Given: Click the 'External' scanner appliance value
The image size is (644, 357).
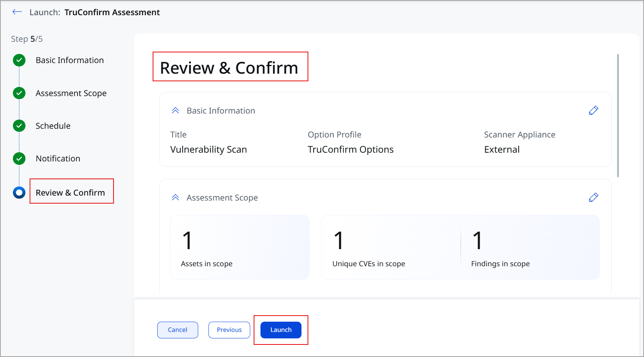Looking at the screenshot, I should pyautogui.click(x=502, y=150).
